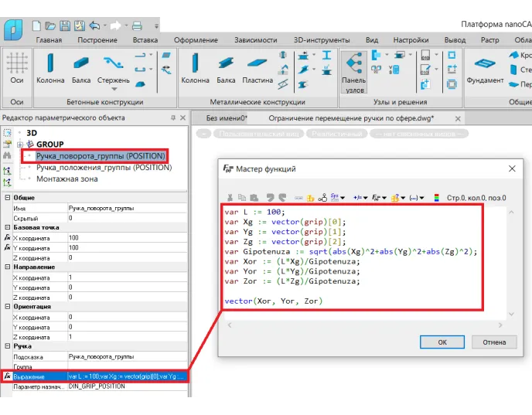The height and width of the screenshot is (415, 532).
Task: Click the Open file folder icon
Action: [50, 26]
